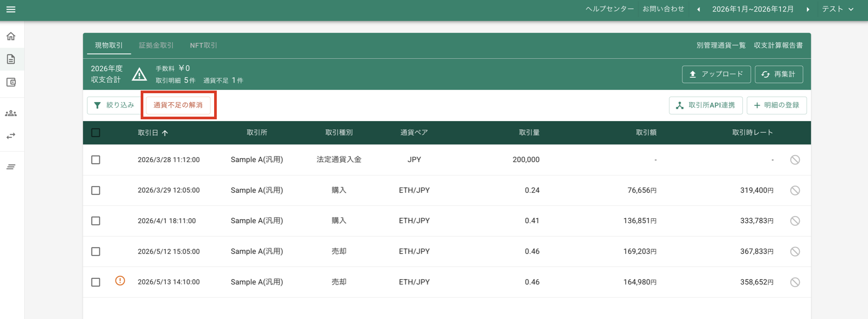Image resolution: width=868 pixels, height=319 pixels.
Task: Click 取引明細 5件 in summary
Action: point(176,80)
